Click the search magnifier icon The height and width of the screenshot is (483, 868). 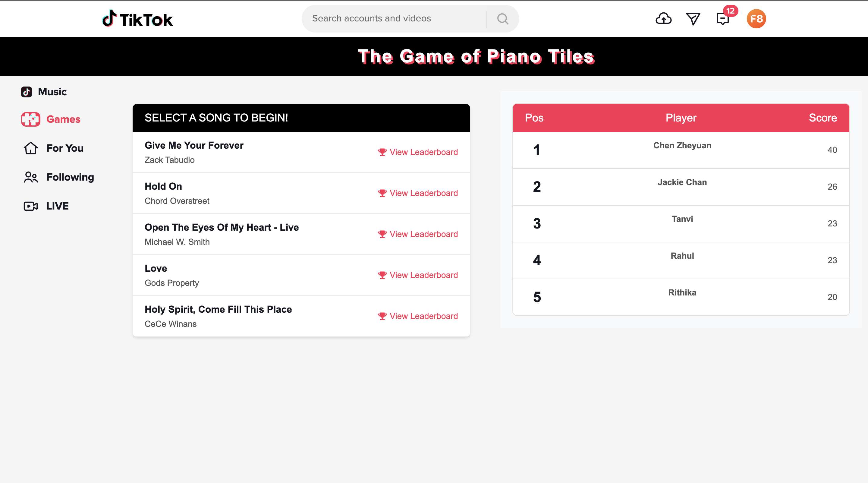tap(502, 18)
